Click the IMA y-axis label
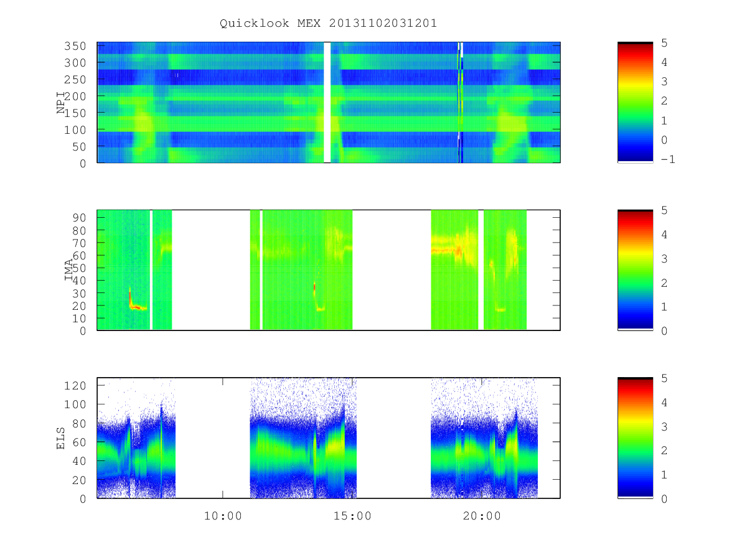 click(68, 270)
